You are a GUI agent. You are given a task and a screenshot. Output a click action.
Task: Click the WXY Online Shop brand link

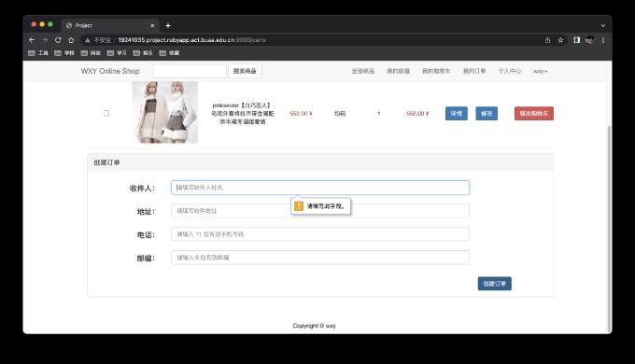pos(110,71)
